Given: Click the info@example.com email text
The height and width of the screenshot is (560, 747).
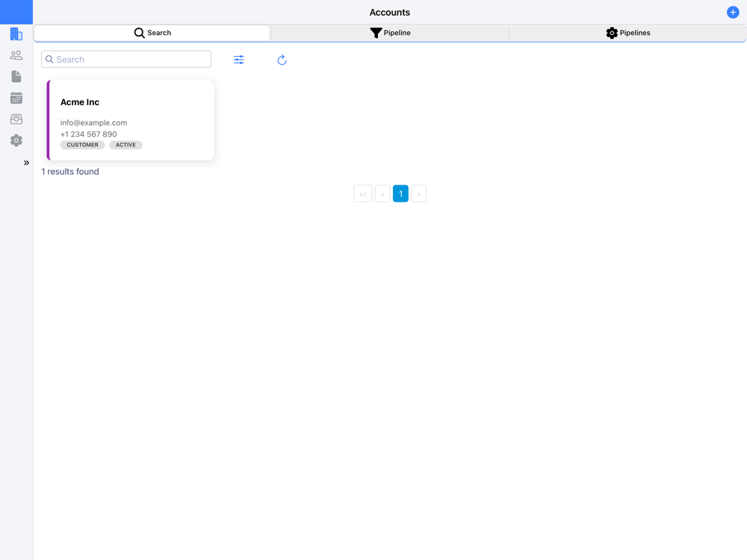Looking at the screenshot, I should [94, 123].
